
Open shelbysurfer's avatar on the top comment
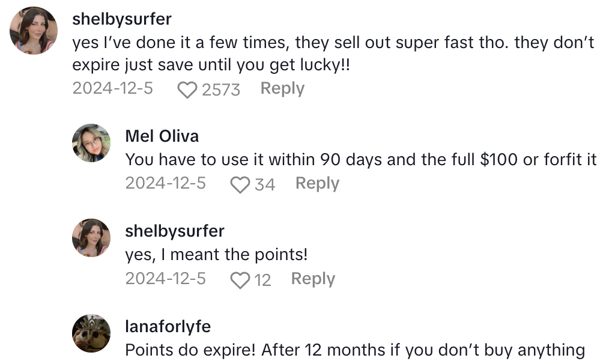[x=34, y=31]
